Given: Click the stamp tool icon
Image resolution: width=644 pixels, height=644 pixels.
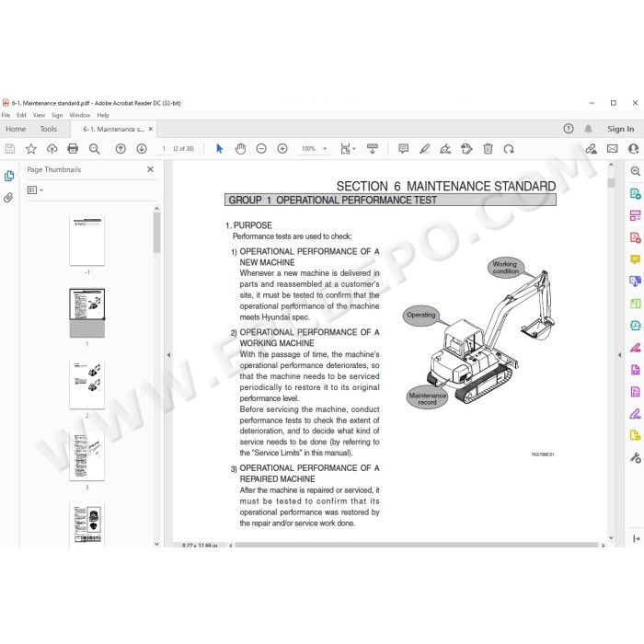Looking at the screenshot, I should (466, 149).
